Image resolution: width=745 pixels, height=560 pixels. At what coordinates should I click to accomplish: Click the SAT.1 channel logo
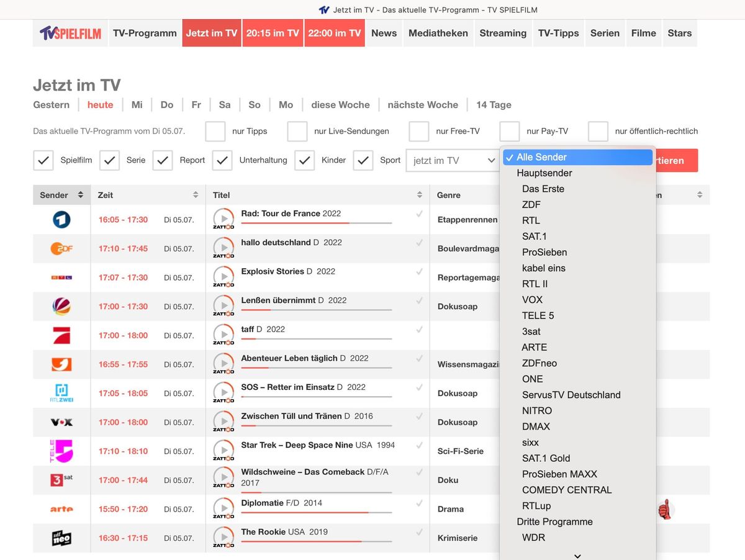(61, 306)
